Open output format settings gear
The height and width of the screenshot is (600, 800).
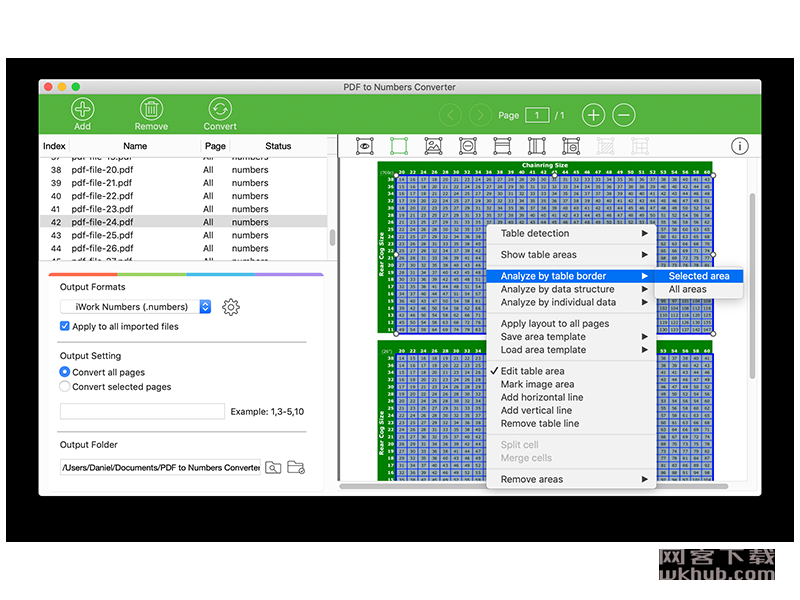pos(231,307)
